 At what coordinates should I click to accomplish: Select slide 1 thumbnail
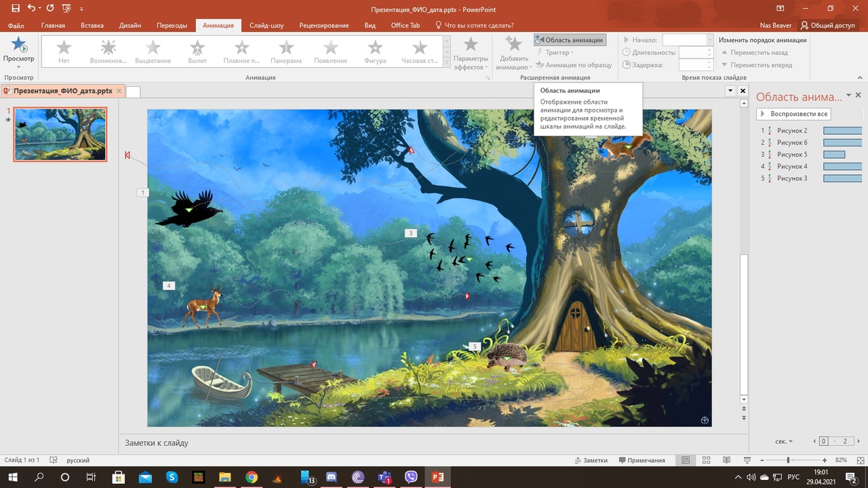pos(60,134)
